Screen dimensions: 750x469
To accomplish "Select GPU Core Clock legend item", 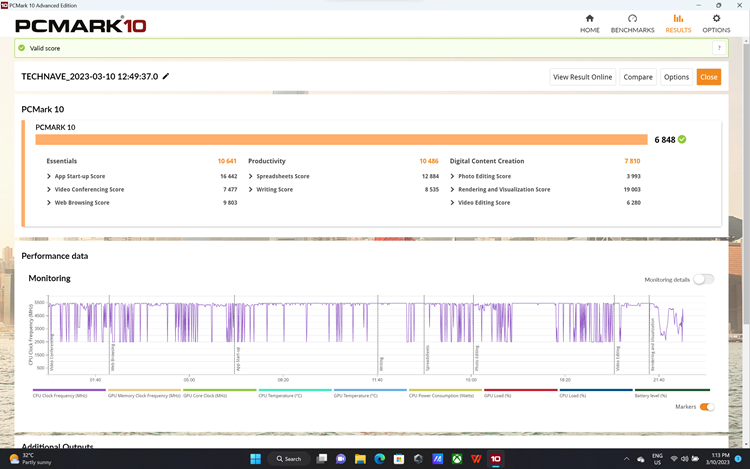I will pos(220,393).
